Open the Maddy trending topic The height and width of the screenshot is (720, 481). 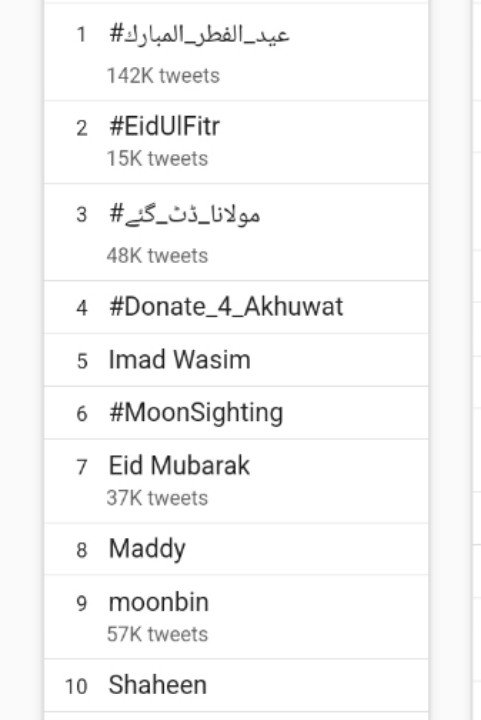pos(147,549)
